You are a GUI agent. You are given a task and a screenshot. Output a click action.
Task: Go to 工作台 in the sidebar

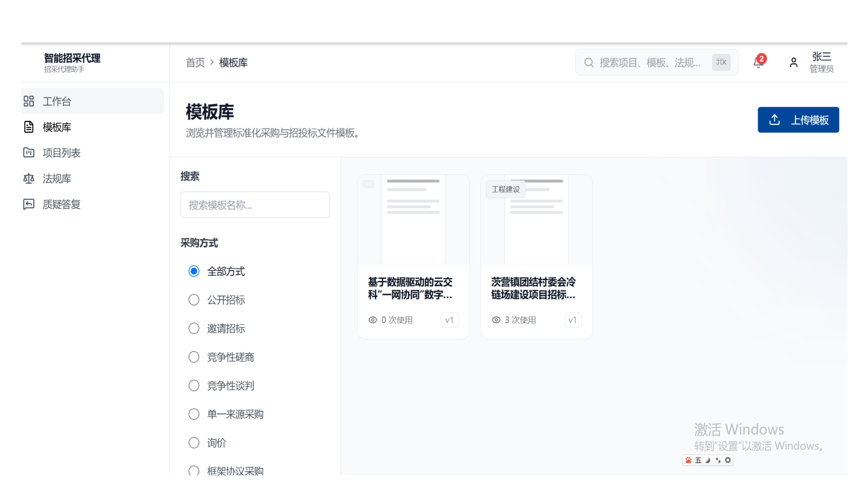[93, 101]
